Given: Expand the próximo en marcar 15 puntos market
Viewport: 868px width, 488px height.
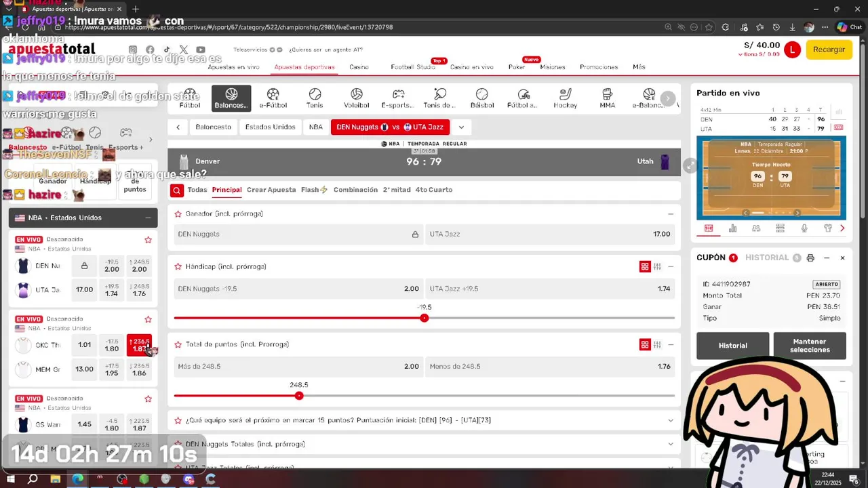Looking at the screenshot, I should click(671, 420).
